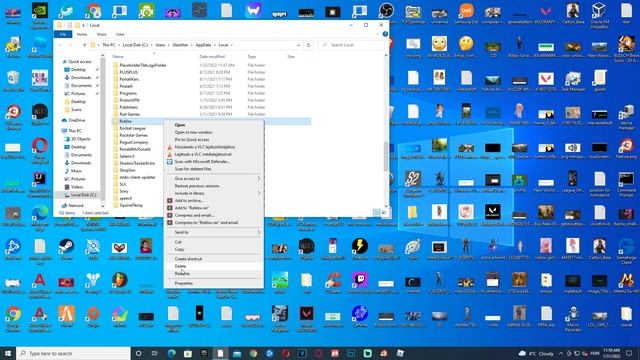Switch to the View ribbon tab
Viewport: 640px width, 360px height.
[120, 34]
